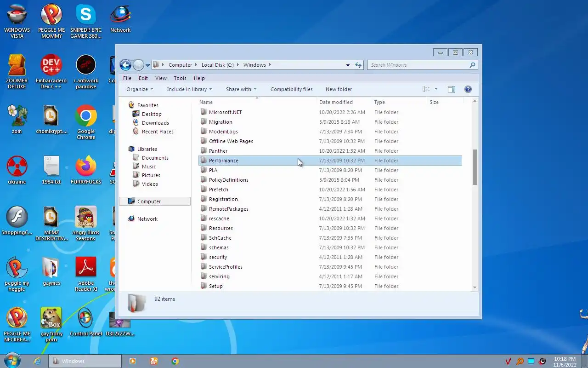Click the Back navigation arrow button
Viewport: 588px width, 368px height.
tap(125, 65)
